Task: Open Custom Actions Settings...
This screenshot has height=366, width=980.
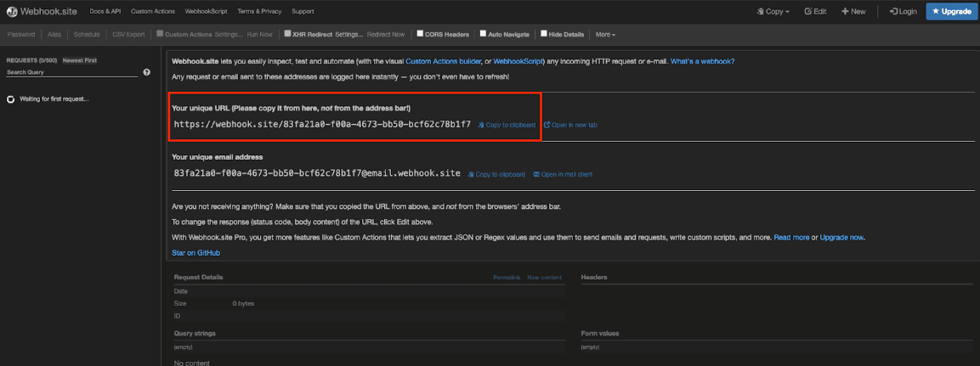Action: pos(229,34)
